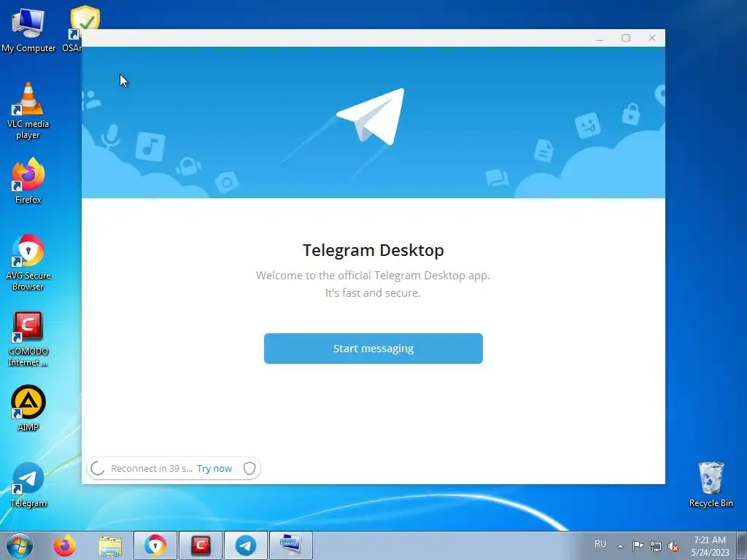The width and height of the screenshot is (747, 560).
Task: Maximize the Telegram window
Action: pyautogui.click(x=626, y=38)
